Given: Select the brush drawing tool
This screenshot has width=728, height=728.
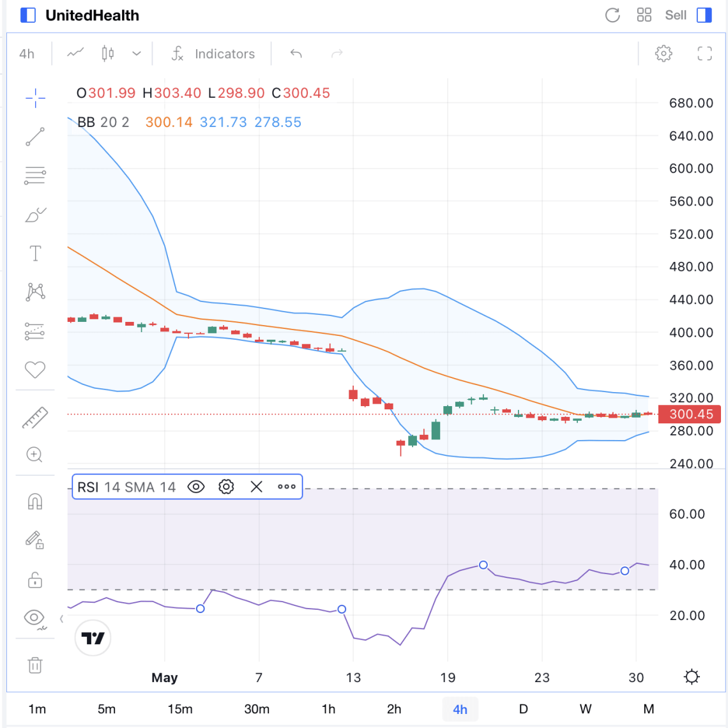Looking at the screenshot, I should pyautogui.click(x=35, y=215).
